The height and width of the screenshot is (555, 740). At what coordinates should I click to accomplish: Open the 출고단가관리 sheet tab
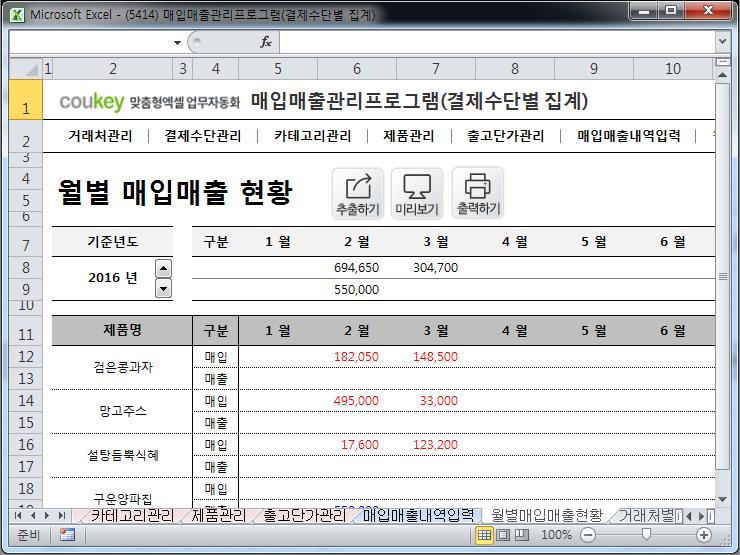pyautogui.click(x=304, y=515)
